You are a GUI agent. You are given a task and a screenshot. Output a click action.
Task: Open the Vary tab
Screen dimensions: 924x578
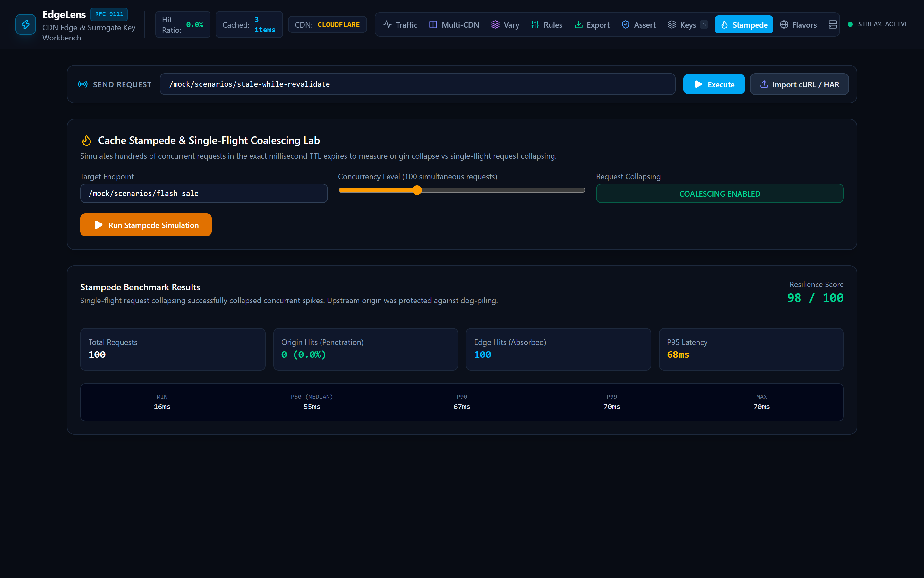[x=505, y=24]
